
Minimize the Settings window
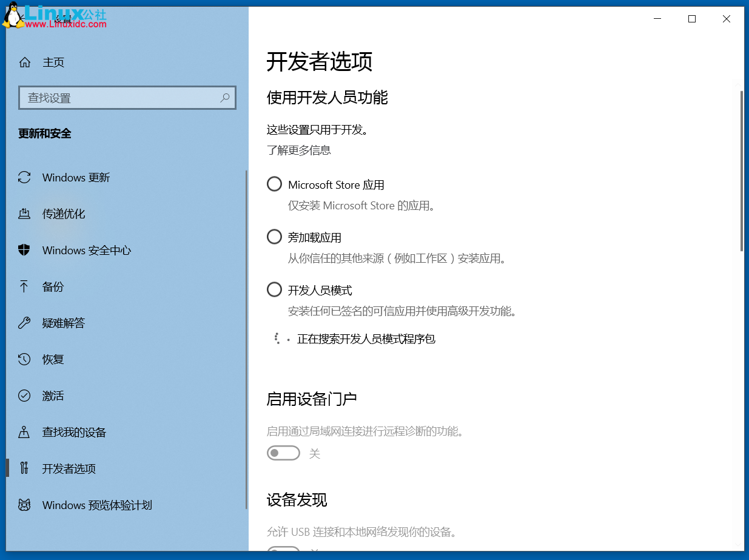pos(657,19)
